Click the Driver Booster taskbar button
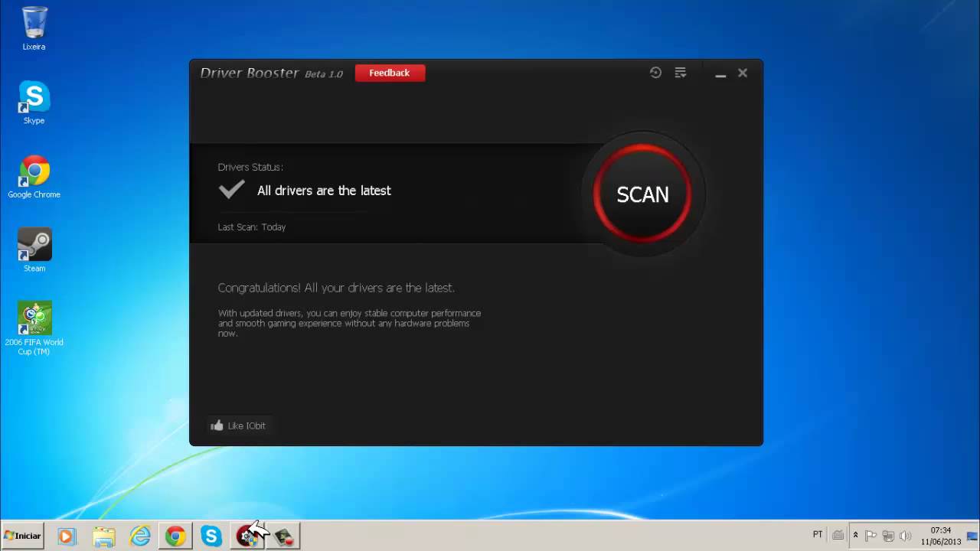The height and width of the screenshot is (551, 980). (x=247, y=536)
